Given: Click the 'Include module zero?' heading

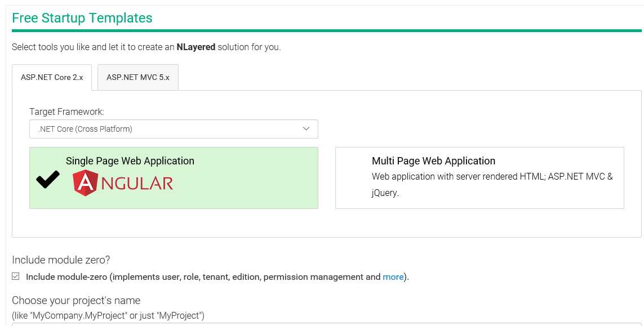Looking at the screenshot, I should coord(61,260).
